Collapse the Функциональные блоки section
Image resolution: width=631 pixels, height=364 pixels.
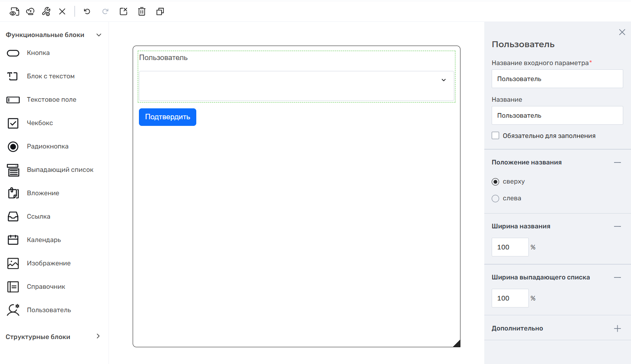coord(99,35)
